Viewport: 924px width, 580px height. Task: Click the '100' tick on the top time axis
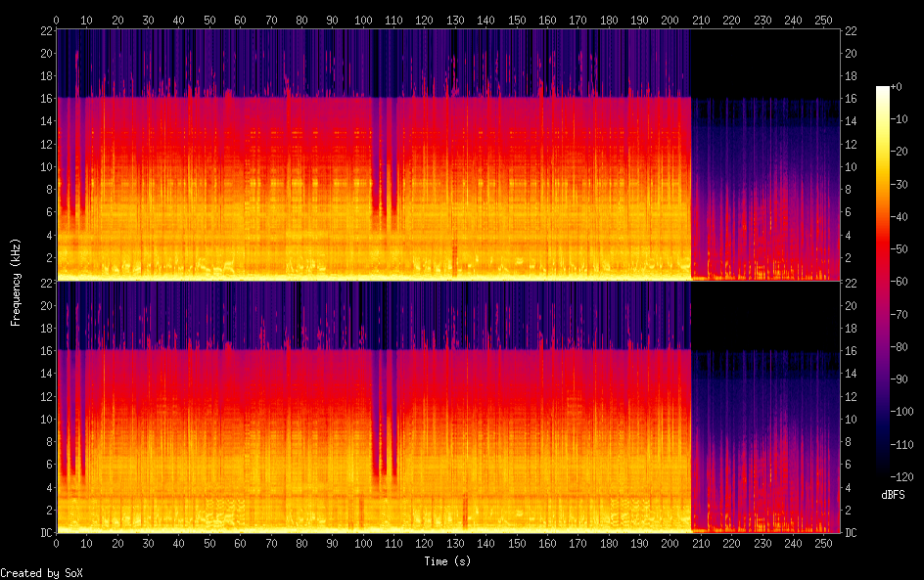(363, 20)
